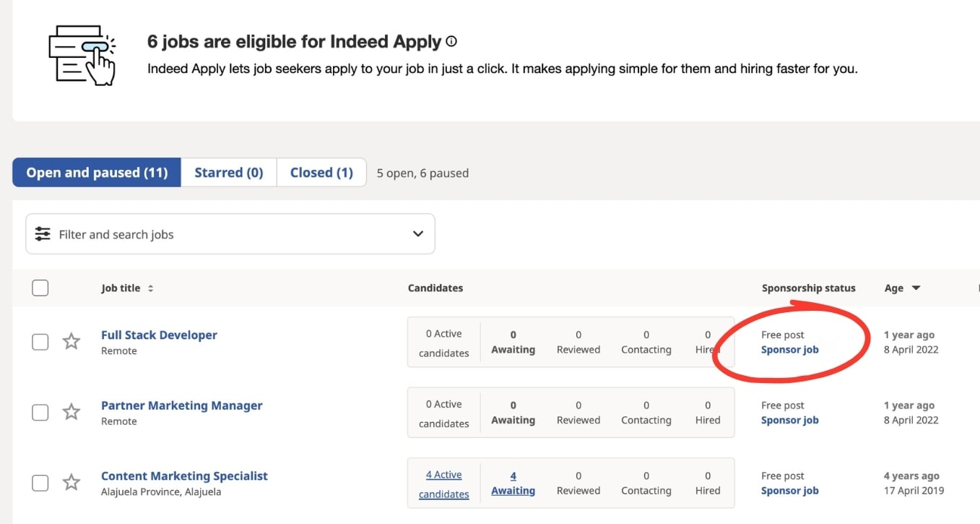Star the Partner Marketing Manager job
Screen dimensions: 980x524
[71, 412]
